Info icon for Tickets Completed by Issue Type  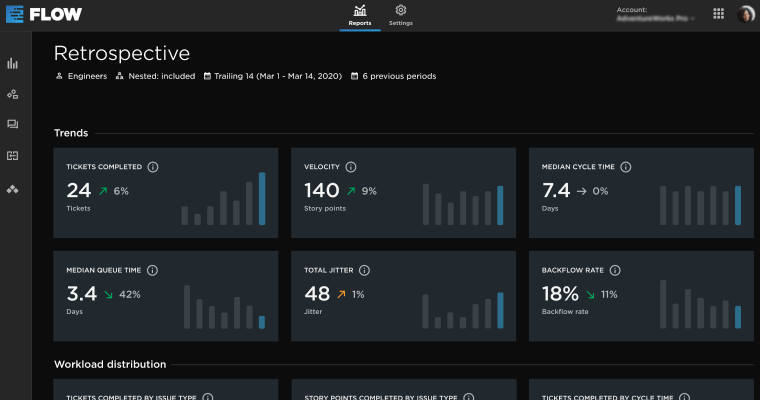pyautogui.click(x=207, y=397)
